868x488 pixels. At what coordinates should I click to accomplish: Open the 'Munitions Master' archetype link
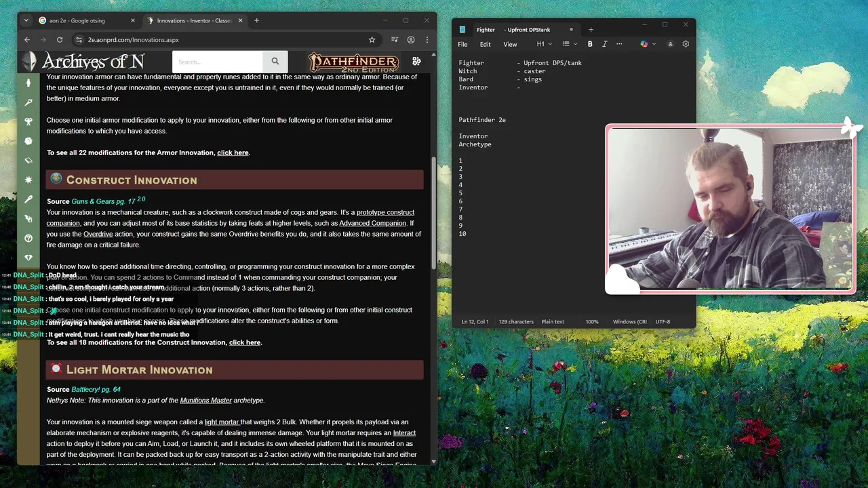click(205, 400)
